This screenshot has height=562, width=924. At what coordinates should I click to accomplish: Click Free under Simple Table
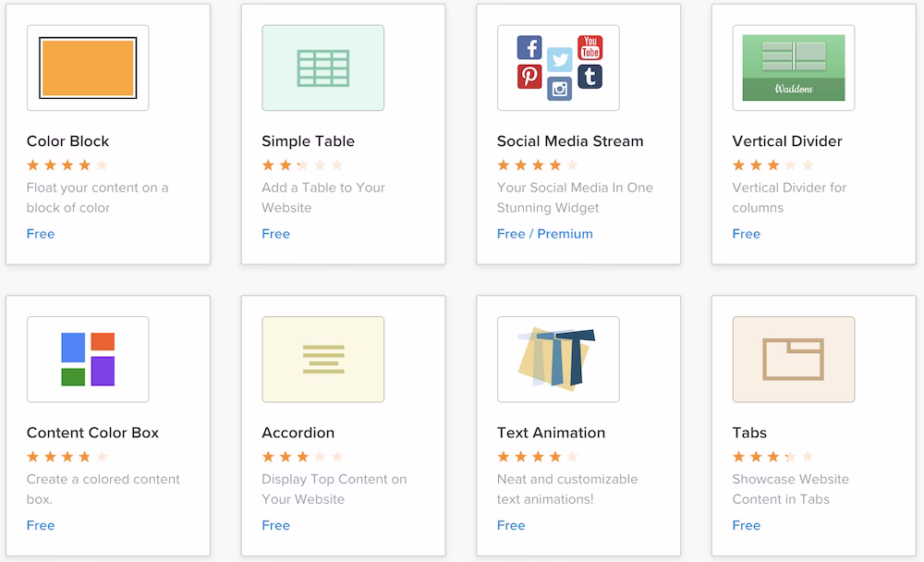point(275,234)
